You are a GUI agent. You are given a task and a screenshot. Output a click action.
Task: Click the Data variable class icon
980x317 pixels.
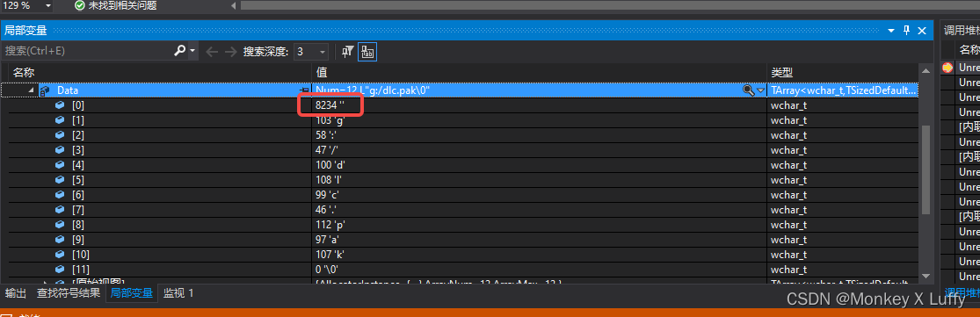pos(45,90)
